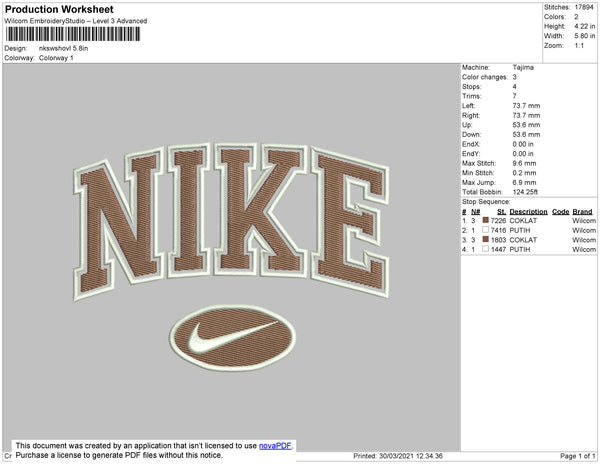Select the N# column header

(475, 212)
